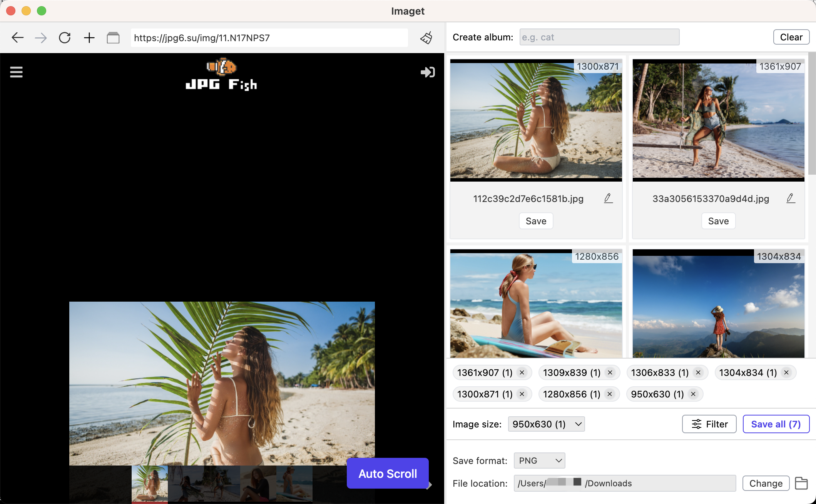Remove the 1361x907 size filter tag
816x504 pixels.
[522, 372]
